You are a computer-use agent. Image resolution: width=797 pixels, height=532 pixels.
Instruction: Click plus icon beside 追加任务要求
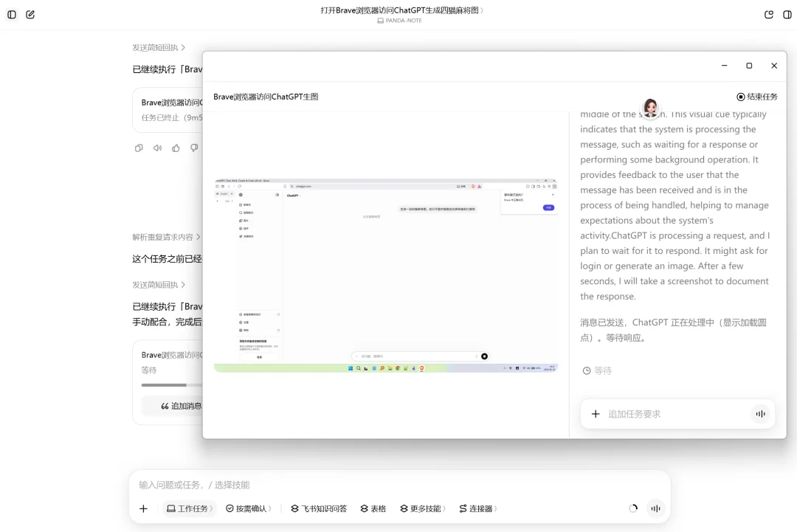click(x=596, y=414)
